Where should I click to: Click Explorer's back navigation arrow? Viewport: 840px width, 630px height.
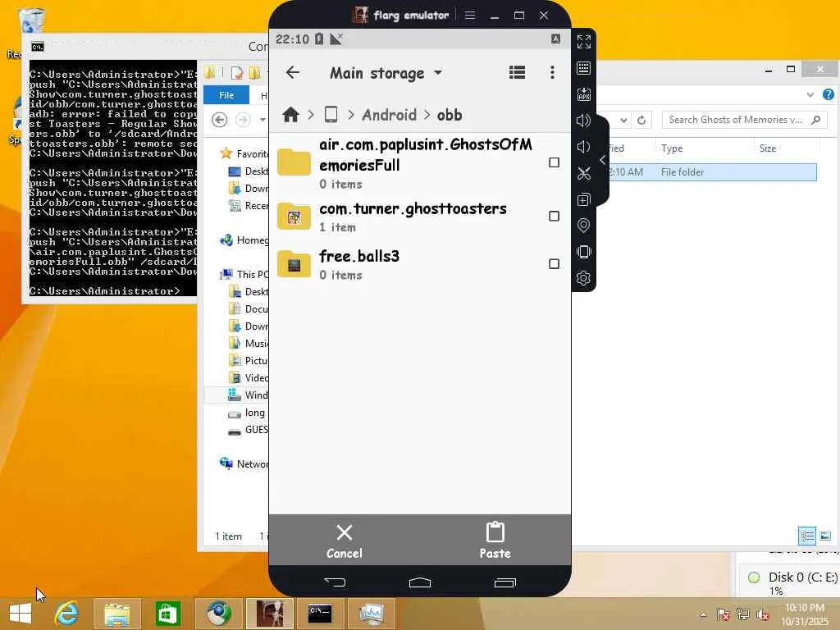pyautogui.click(x=219, y=120)
